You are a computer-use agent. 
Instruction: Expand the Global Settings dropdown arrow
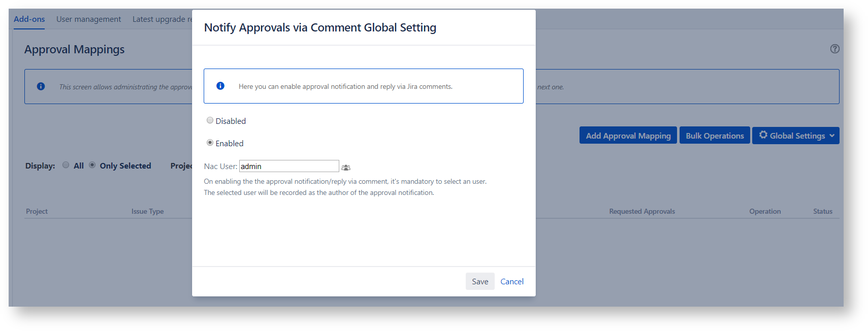click(x=832, y=136)
